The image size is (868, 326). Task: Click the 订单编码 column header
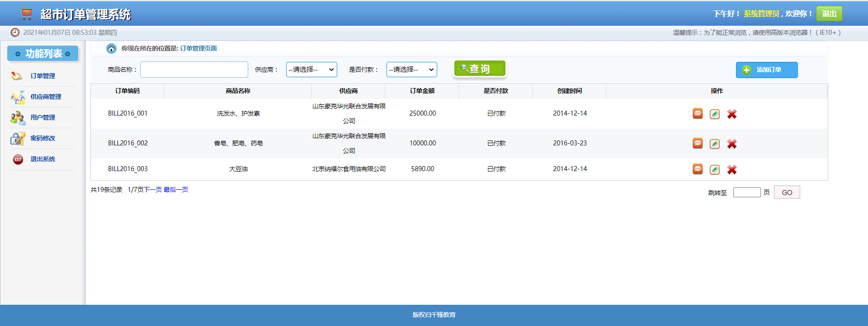pyautogui.click(x=127, y=91)
